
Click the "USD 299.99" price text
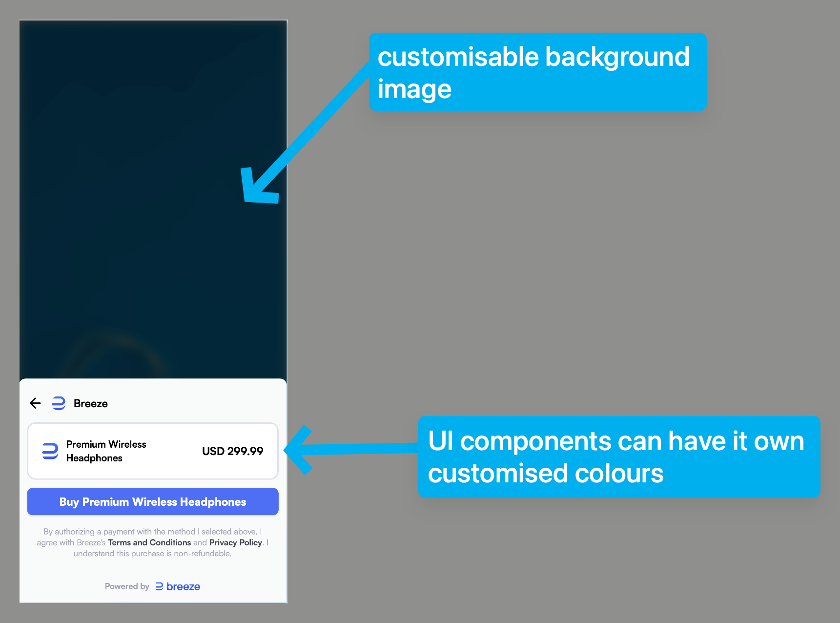pos(233,451)
